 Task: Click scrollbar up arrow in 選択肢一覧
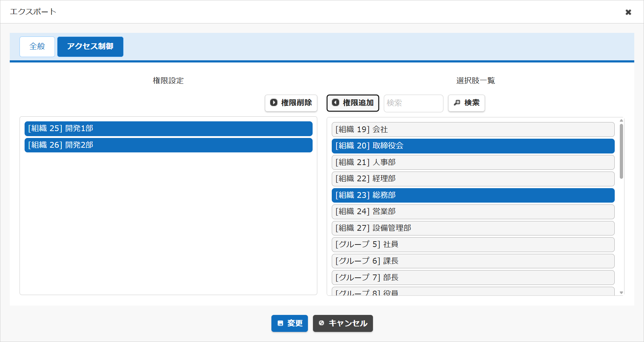click(621, 120)
